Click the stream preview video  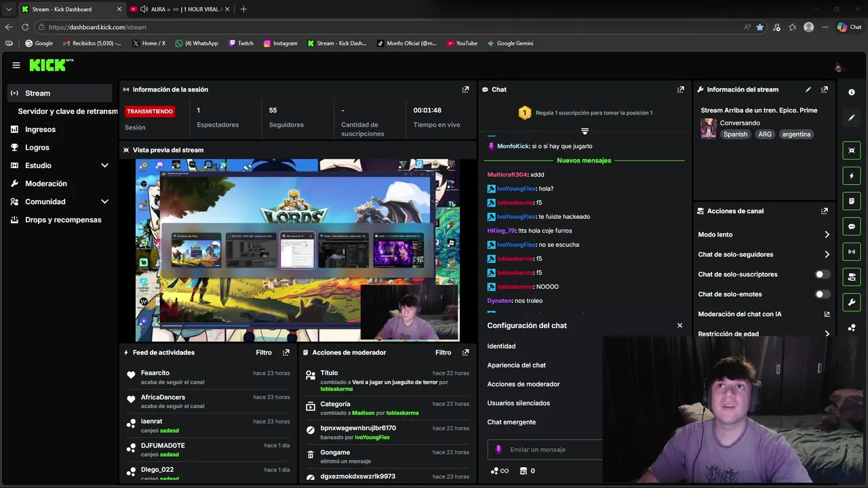pos(297,250)
